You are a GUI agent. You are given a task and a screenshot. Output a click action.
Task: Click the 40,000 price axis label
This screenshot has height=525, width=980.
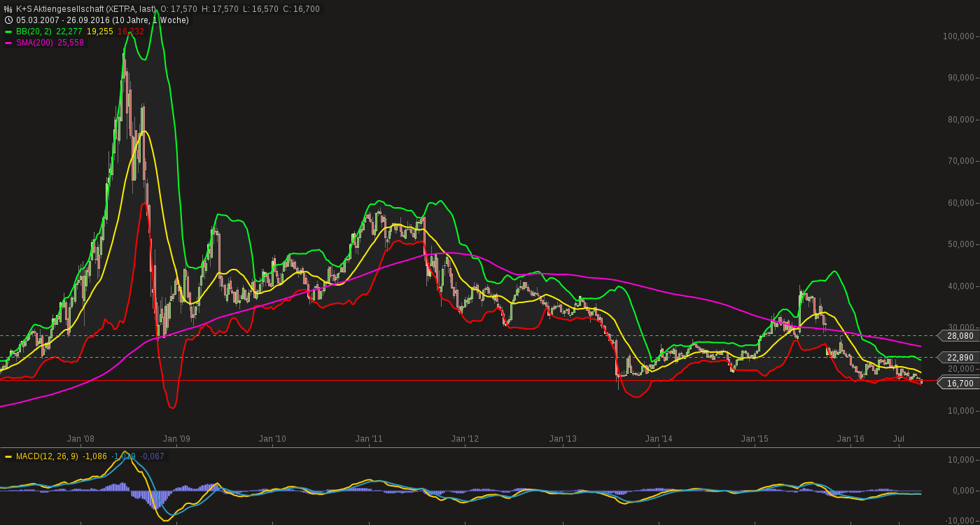pyautogui.click(x=961, y=286)
